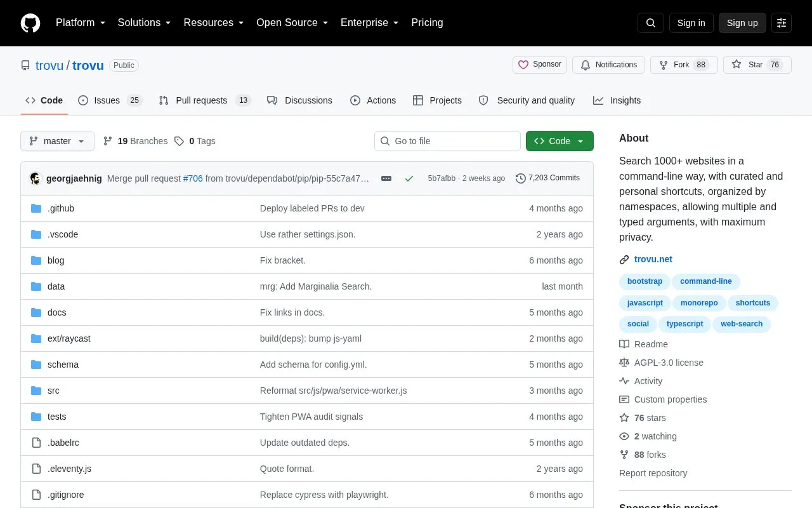Open the AGPL-3.0 license link
The image size is (812, 508).
coord(669,363)
